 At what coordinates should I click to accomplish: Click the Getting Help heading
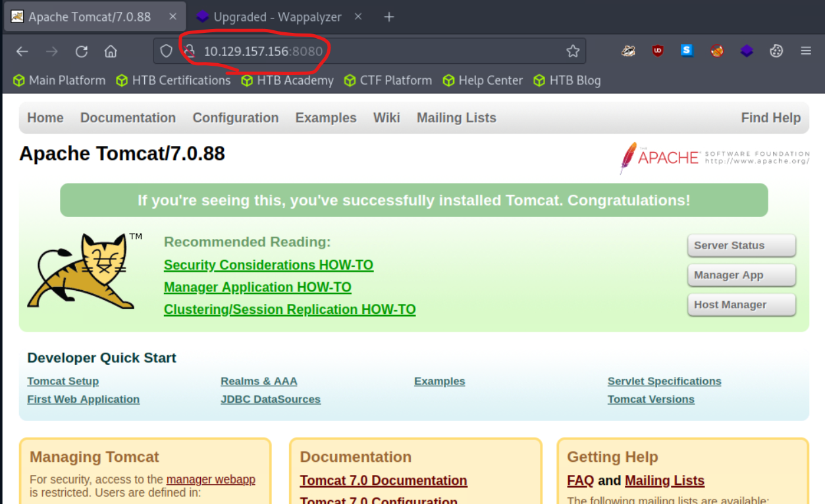[612, 457]
